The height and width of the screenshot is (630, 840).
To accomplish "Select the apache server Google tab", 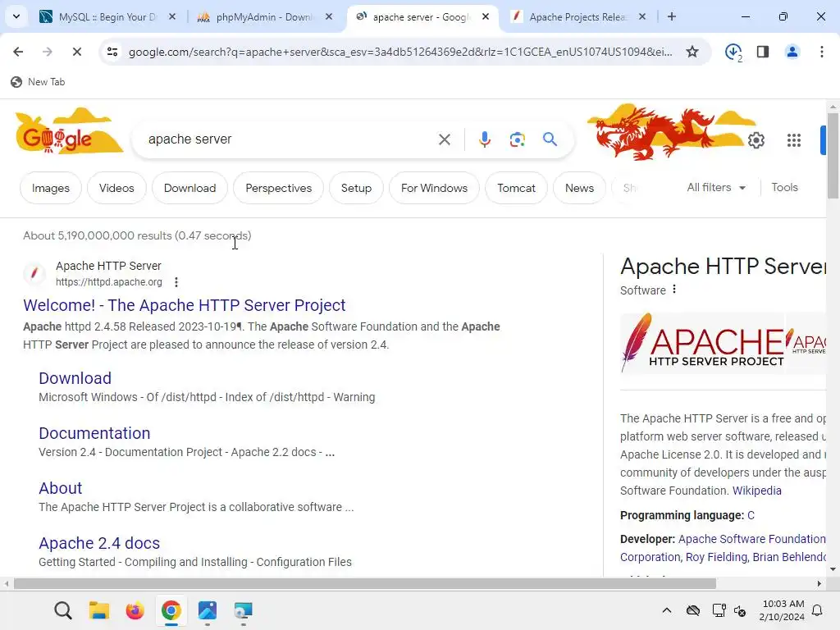I will pyautogui.click(x=421, y=16).
